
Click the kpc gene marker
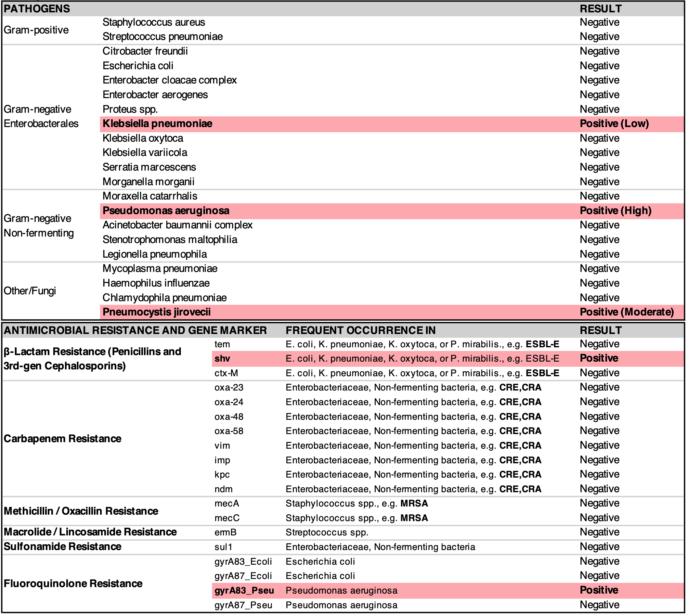(222, 475)
